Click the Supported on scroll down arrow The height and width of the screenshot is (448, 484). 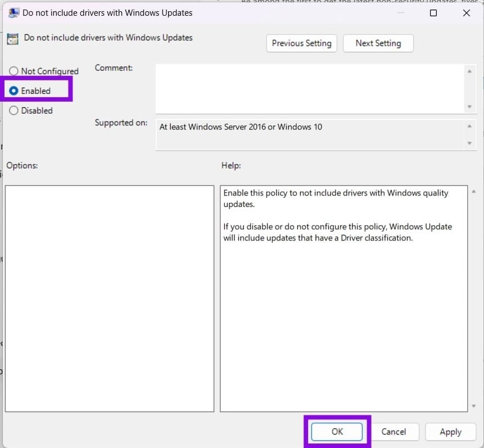[x=469, y=143]
